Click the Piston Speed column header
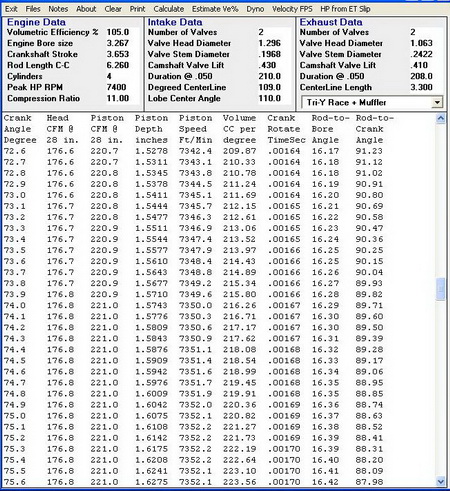 195,129
